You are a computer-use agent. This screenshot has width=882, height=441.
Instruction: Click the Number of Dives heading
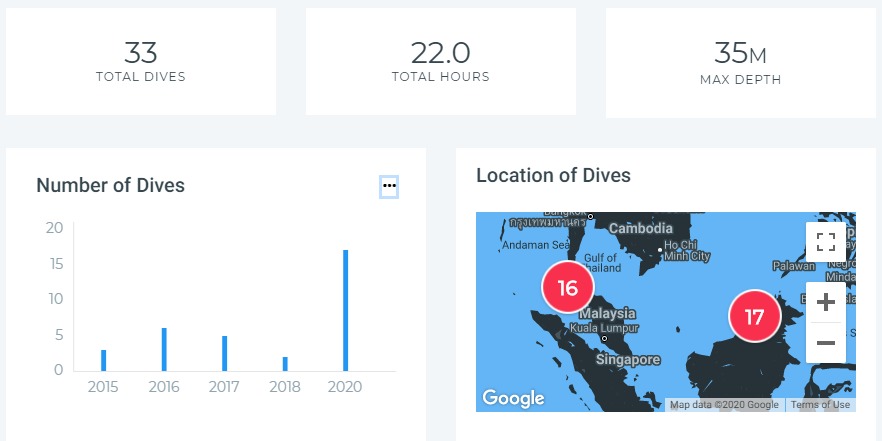click(110, 185)
